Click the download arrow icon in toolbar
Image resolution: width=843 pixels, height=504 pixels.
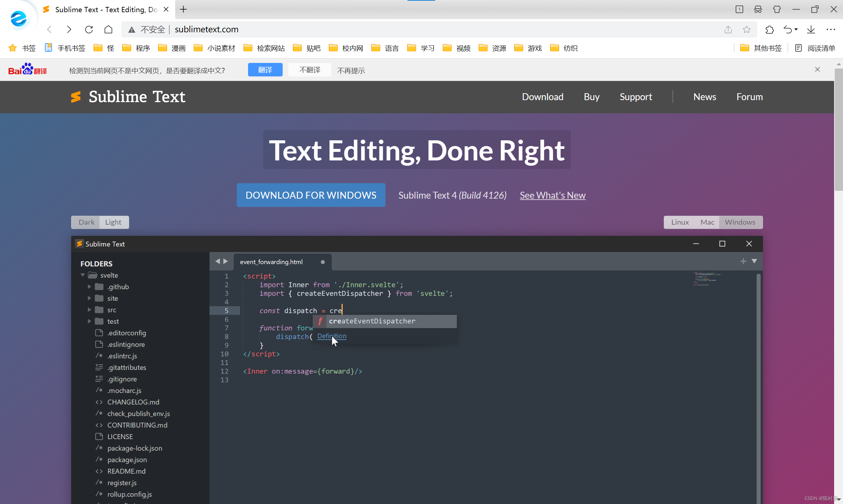click(811, 29)
